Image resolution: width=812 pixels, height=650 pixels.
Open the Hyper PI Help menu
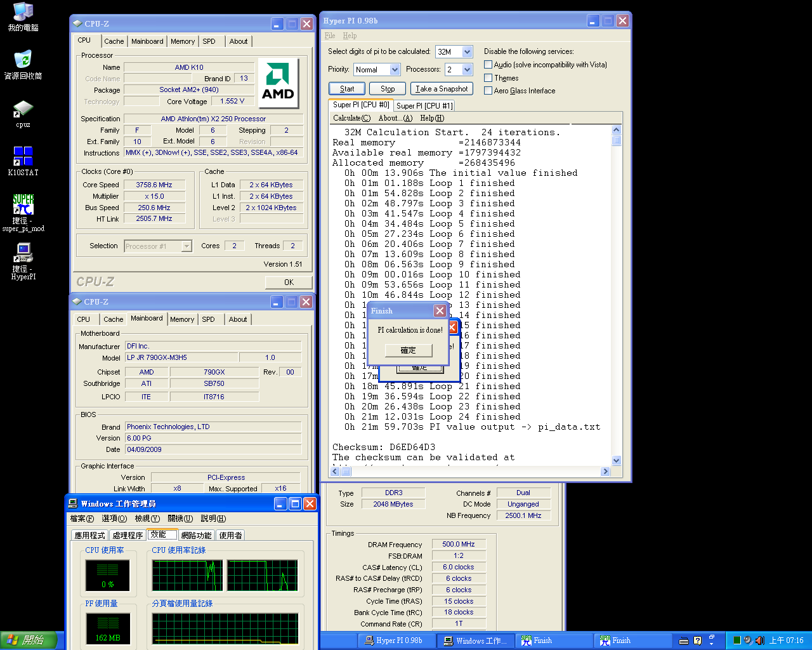[x=350, y=36]
